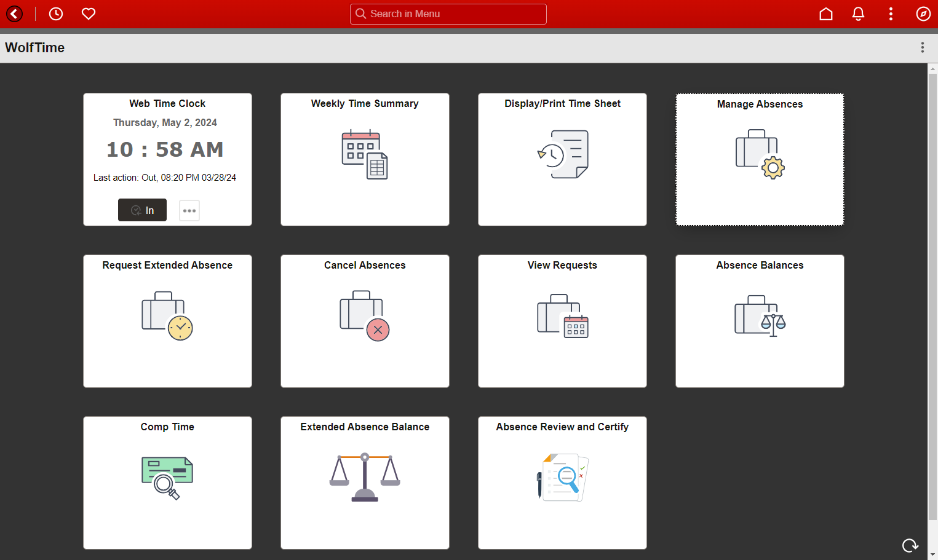The image size is (938, 560).
Task: Click the scrollbar down arrow
Action: coord(932,554)
